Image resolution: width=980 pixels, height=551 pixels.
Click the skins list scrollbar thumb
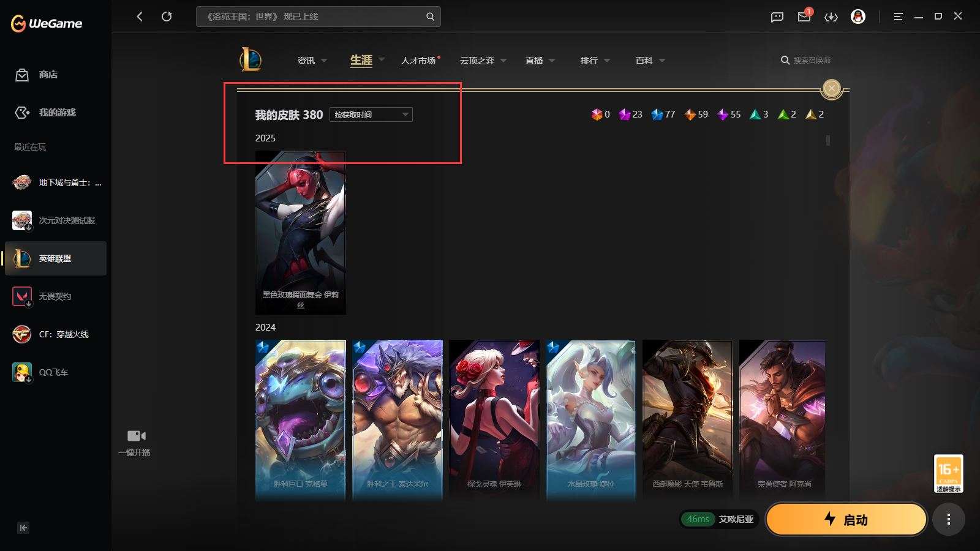[x=828, y=140]
